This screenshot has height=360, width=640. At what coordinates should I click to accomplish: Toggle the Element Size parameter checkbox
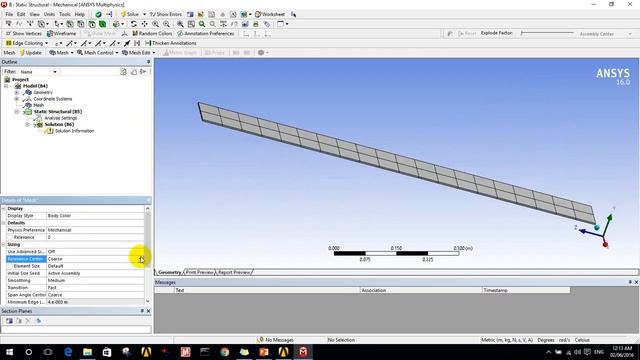(x=10, y=266)
